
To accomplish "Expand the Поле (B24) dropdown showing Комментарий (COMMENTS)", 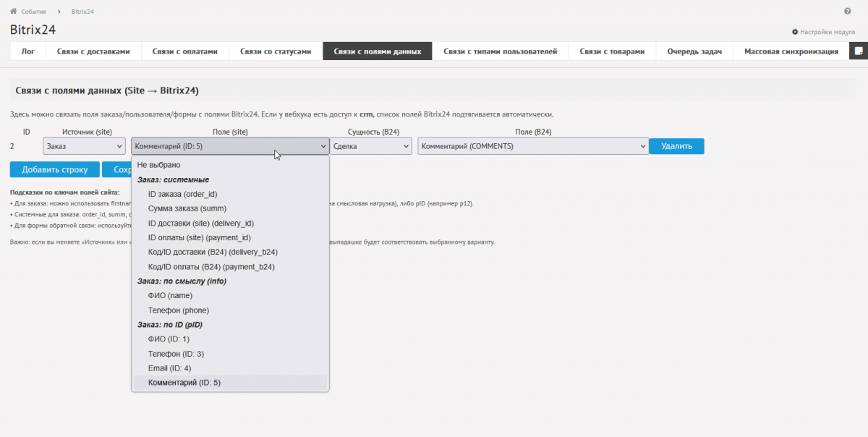I will tap(533, 146).
